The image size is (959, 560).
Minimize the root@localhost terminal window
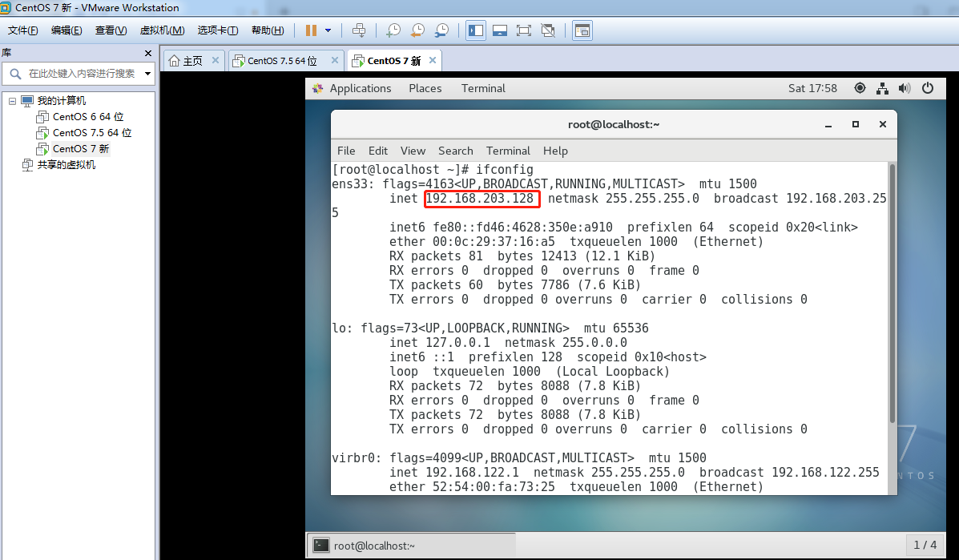coord(828,125)
